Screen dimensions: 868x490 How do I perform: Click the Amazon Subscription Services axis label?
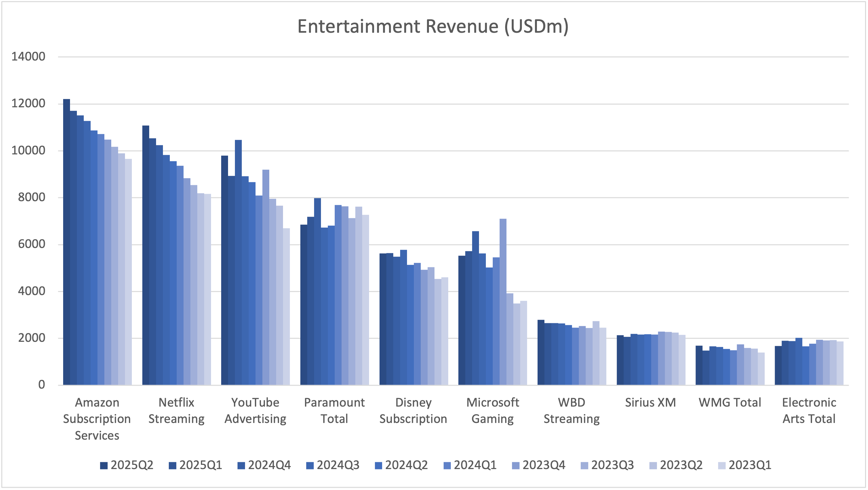[x=97, y=419]
